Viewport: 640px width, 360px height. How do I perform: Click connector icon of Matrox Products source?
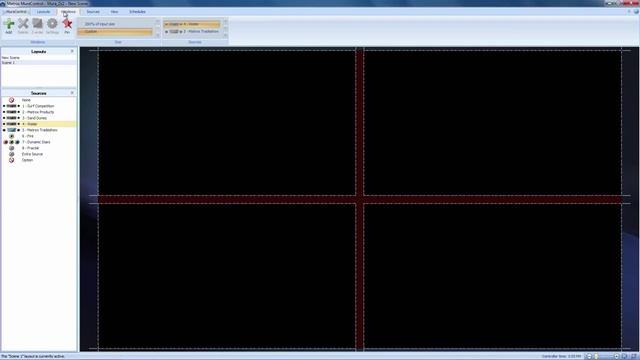(x=11, y=112)
